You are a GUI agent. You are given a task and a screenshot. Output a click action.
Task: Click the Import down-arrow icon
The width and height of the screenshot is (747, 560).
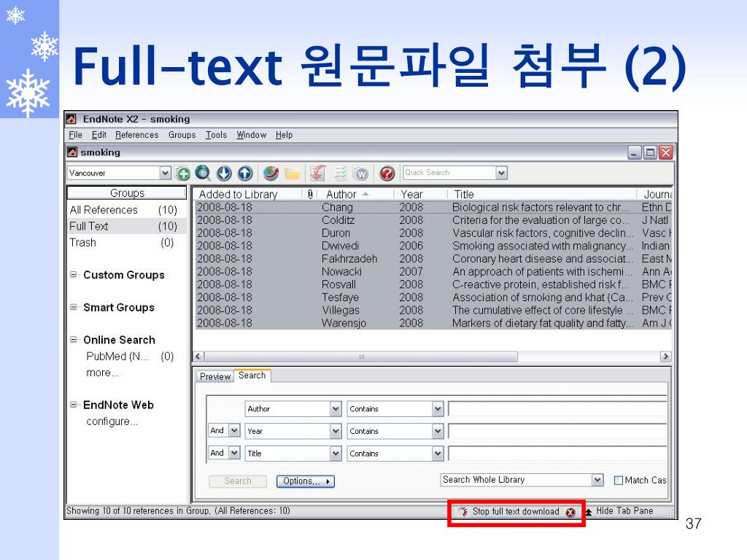pos(224,174)
